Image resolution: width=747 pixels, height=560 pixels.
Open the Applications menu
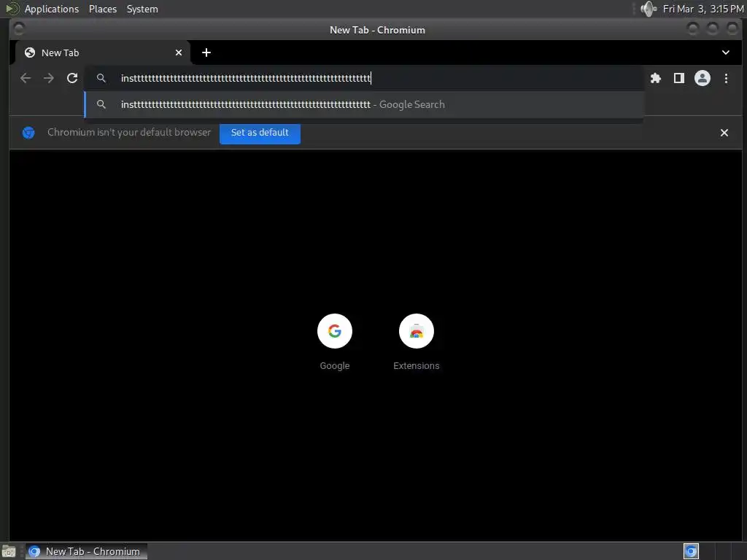(52, 9)
